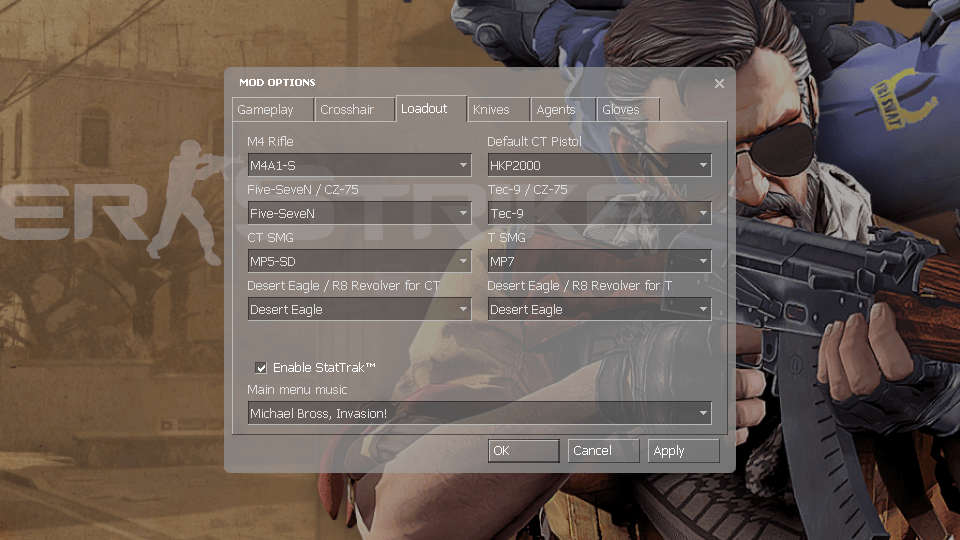This screenshot has height=540, width=960.
Task: Expand the Main menu music dropdown
Action: point(479,413)
